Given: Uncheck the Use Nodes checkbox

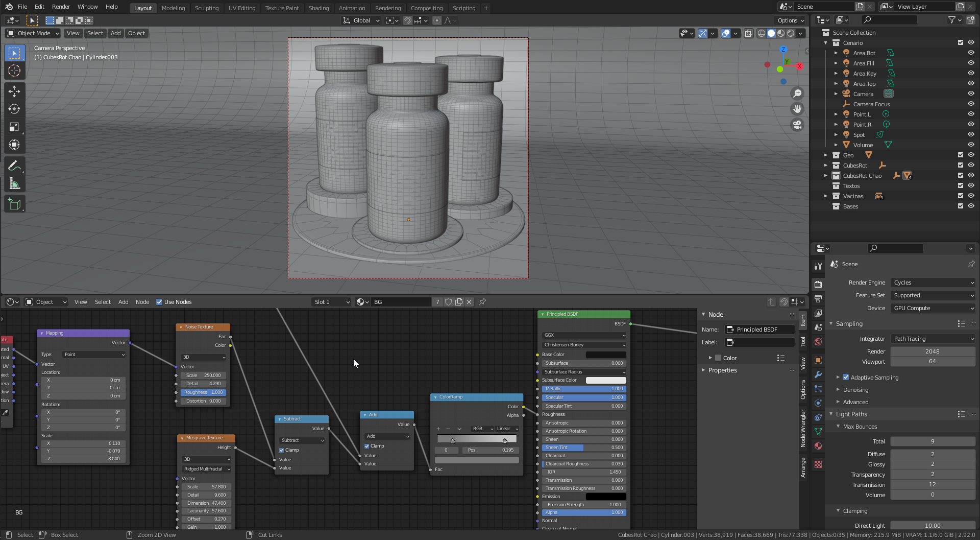Looking at the screenshot, I should coord(159,302).
